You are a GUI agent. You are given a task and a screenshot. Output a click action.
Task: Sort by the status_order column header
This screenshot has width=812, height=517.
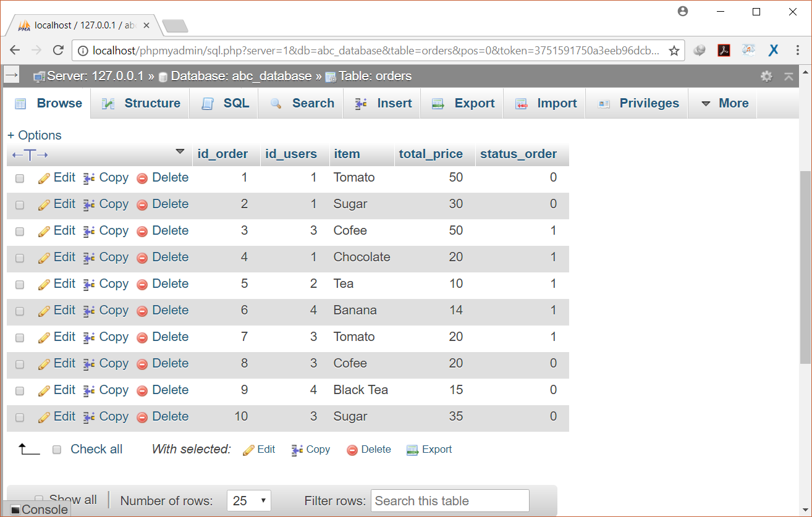(x=518, y=154)
